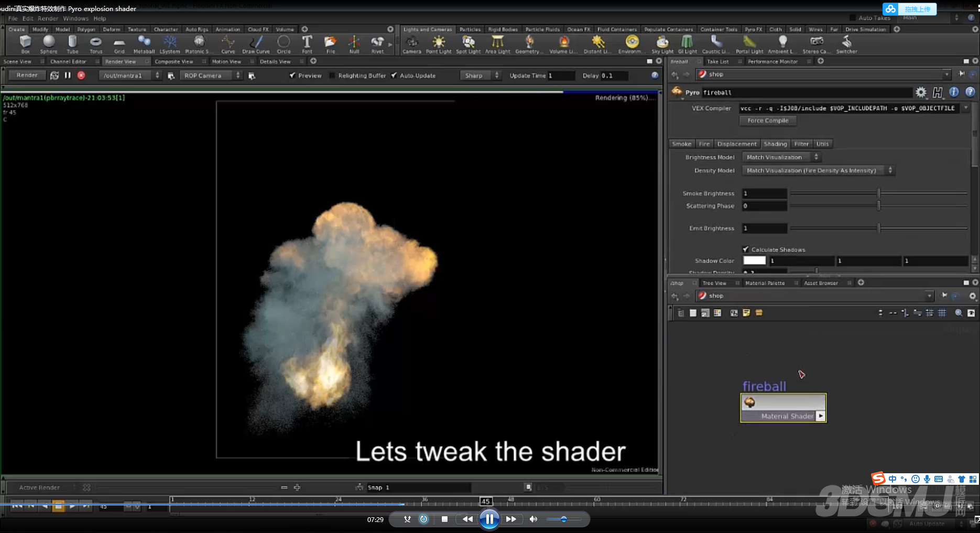The width and height of the screenshot is (980, 533).
Task: Enable the Relighting Buffer checkbox
Action: click(332, 75)
